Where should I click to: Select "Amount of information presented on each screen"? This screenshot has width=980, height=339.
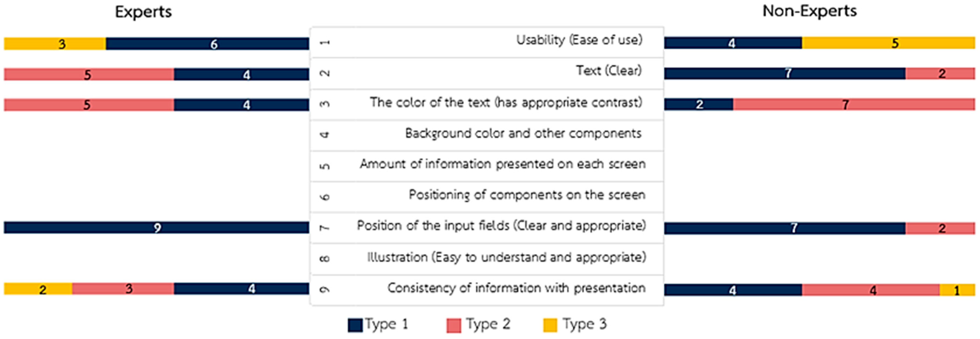(x=502, y=164)
